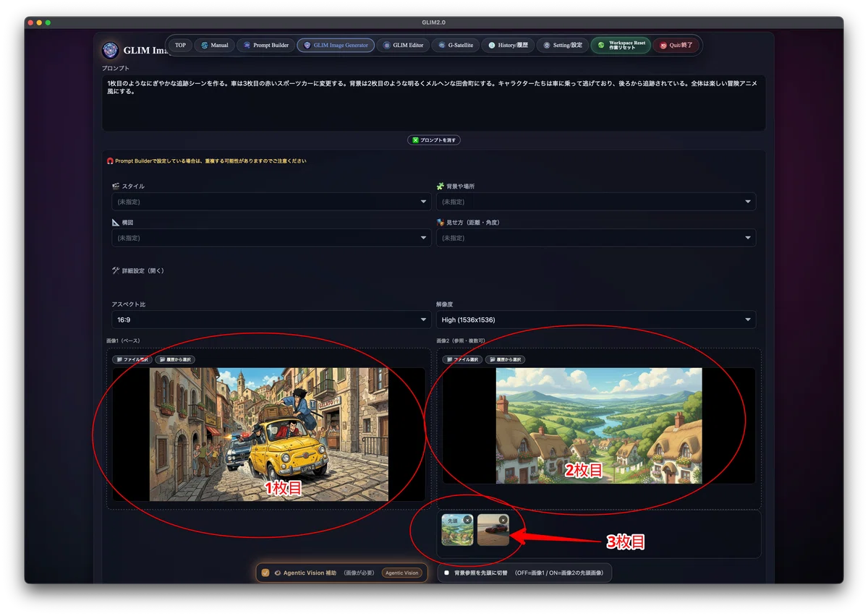
Task: Open the スタイル dropdown
Action: point(271,202)
